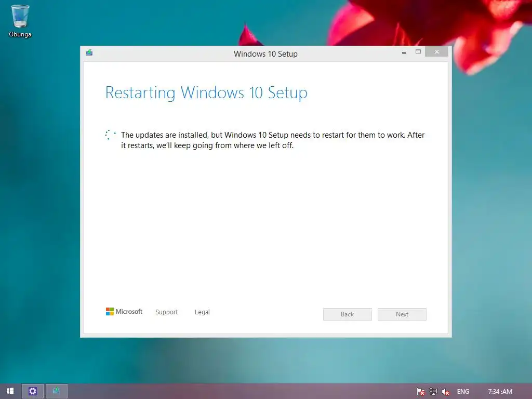Click the Back button
532x399 pixels.
pyautogui.click(x=348, y=314)
